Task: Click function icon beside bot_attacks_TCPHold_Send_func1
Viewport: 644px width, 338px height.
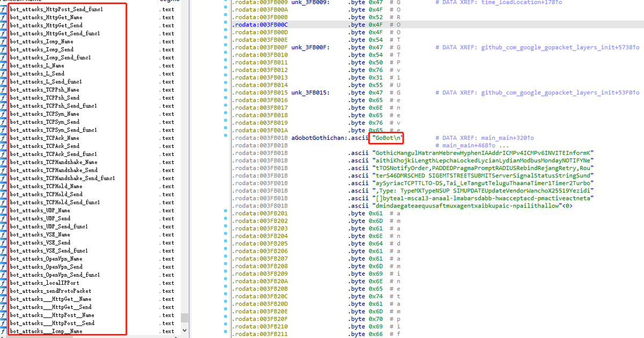Action: [4, 203]
